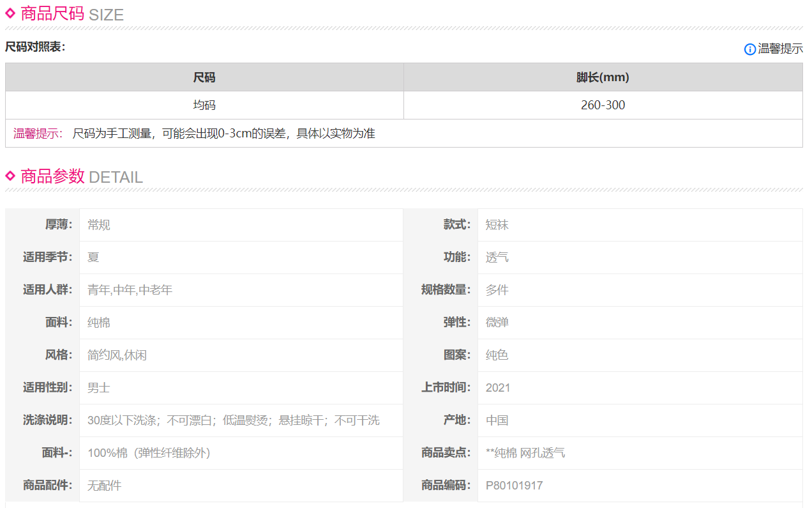Click the 透气 function value
This screenshot has width=812, height=508.
pos(497,258)
